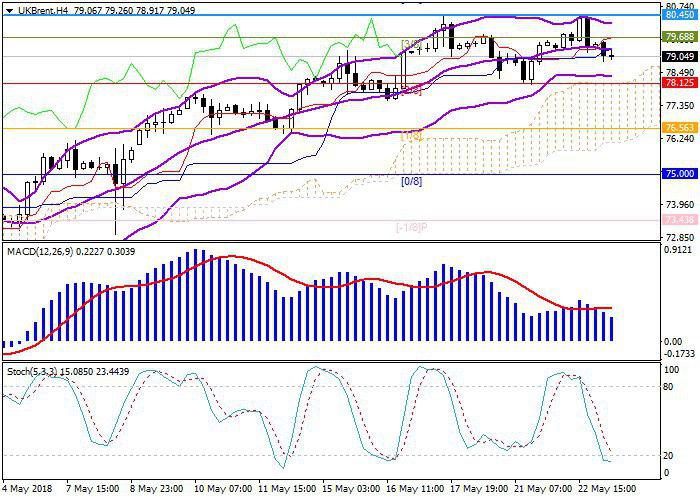Select the pink 73.438 price label
Screen dimensions: 700x500
[x=680, y=219]
